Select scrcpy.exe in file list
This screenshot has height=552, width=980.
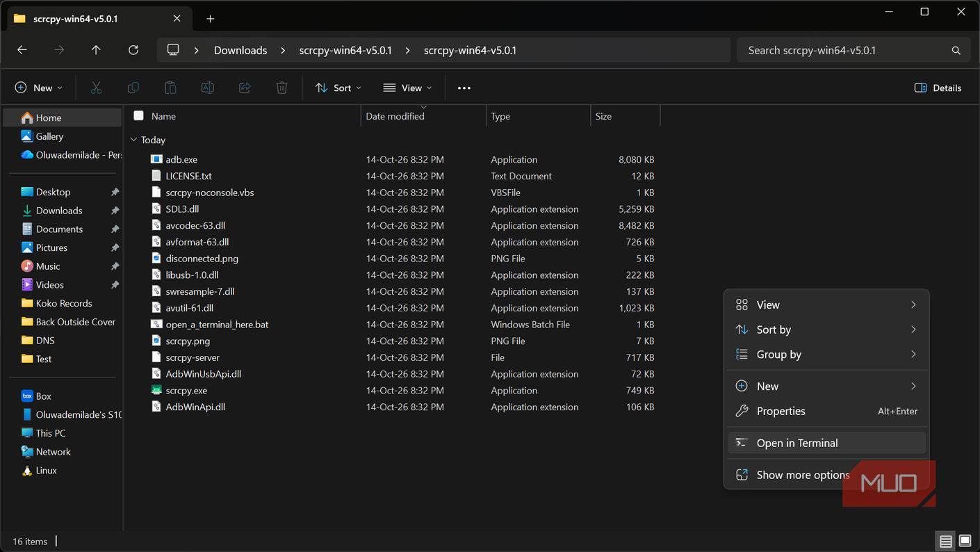coord(186,391)
